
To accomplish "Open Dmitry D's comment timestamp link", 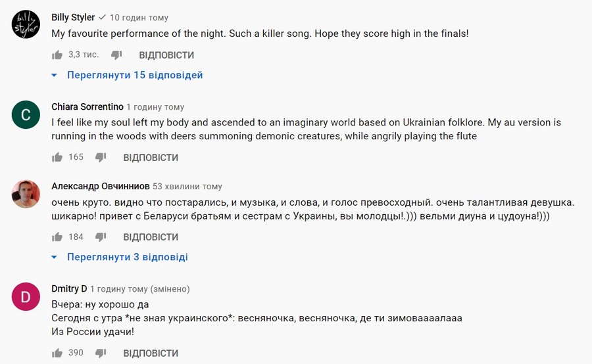I will tap(118, 289).
